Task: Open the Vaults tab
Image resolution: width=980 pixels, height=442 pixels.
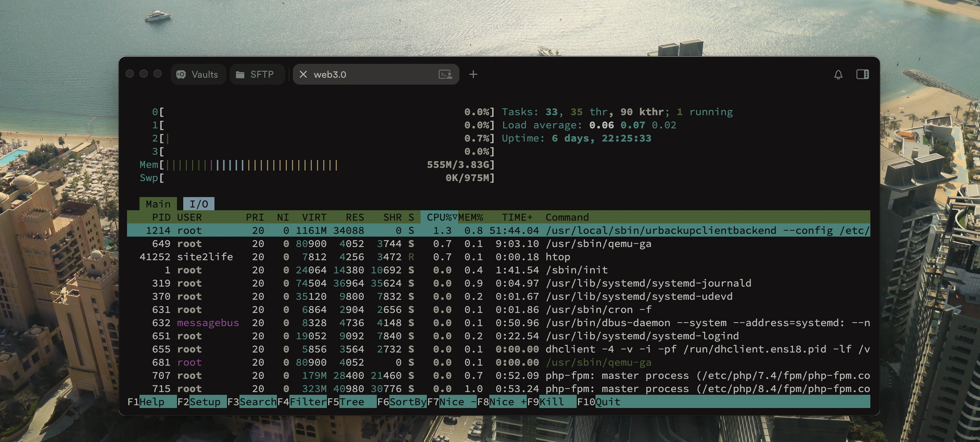Action: (204, 75)
